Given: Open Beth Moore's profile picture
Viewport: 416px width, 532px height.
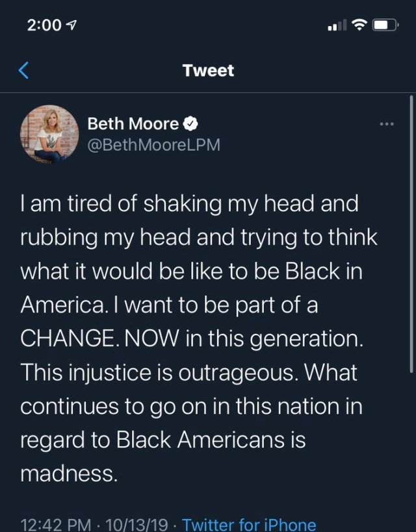Looking at the screenshot, I should pos(50,133).
